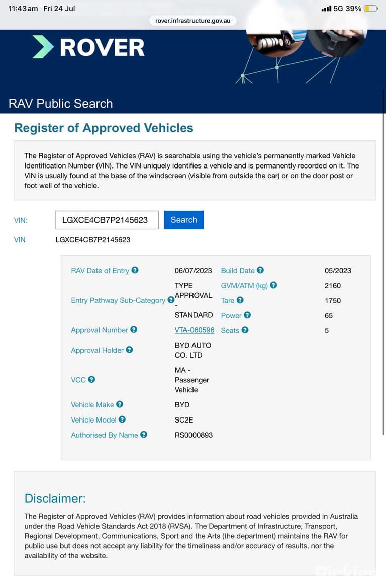Image resolution: width=386 pixels, height=588 pixels.
Task: Select the 05/2023 build date value
Action: pyautogui.click(x=338, y=271)
